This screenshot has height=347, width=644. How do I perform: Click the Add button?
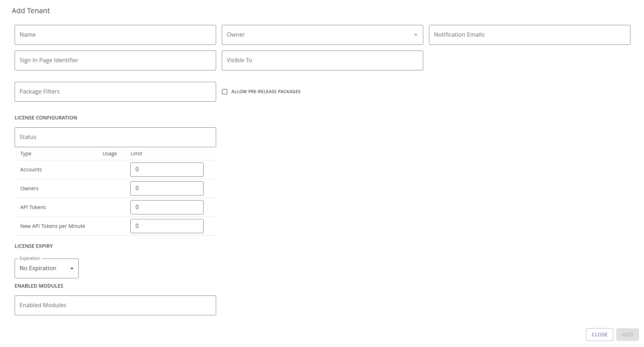click(627, 334)
